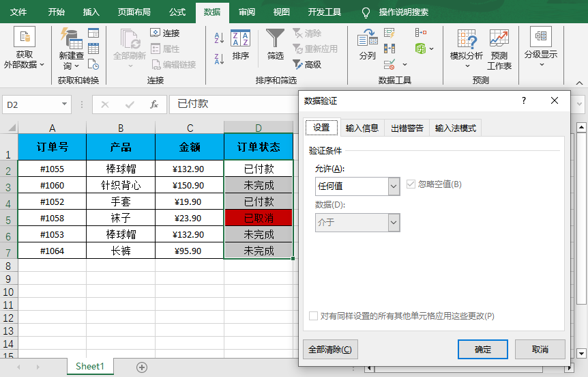Image resolution: width=588 pixels, height=377 pixels.
Task: Click the 从表格 small icon
Action: tap(93, 48)
